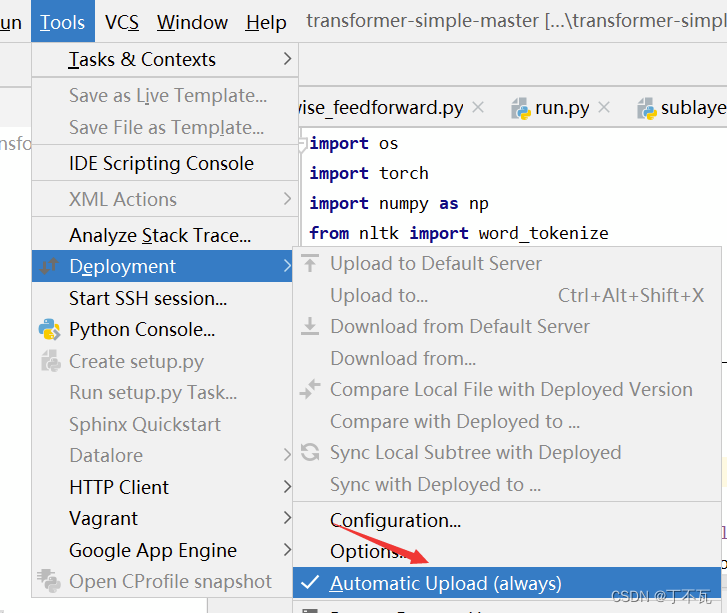The height and width of the screenshot is (613, 727).
Task: Open the IDE Scripting Console
Action: (x=161, y=163)
